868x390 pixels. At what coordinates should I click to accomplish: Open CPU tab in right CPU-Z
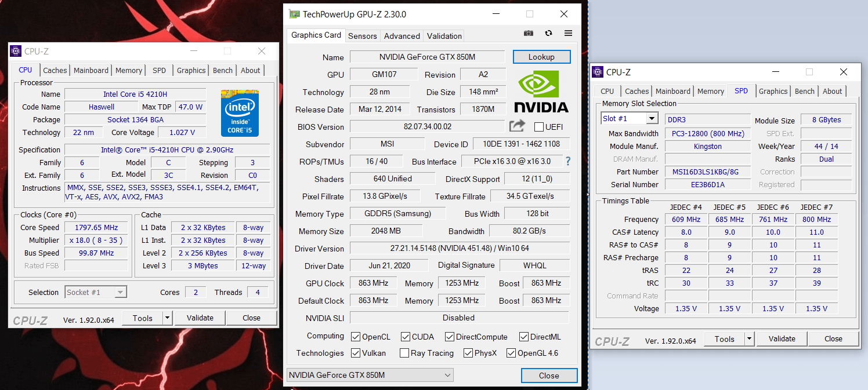[607, 91]
